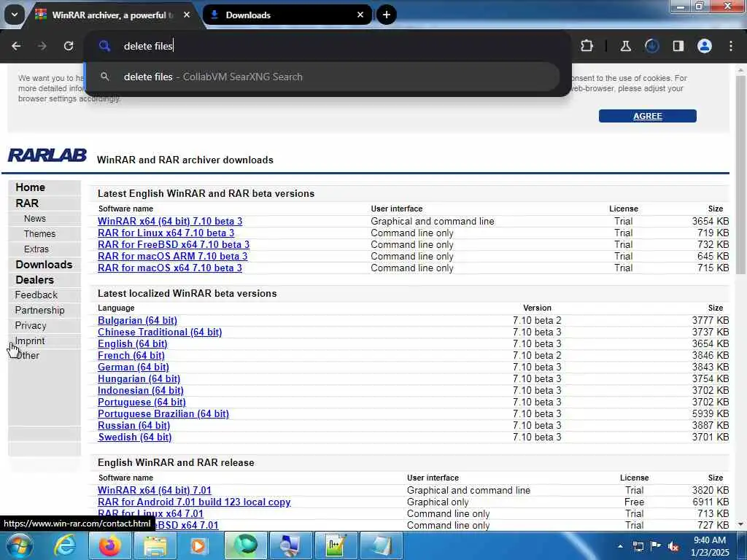
Task: Download RAR for macOS x64 7.10 beta 3
Action: click(169, 268)
